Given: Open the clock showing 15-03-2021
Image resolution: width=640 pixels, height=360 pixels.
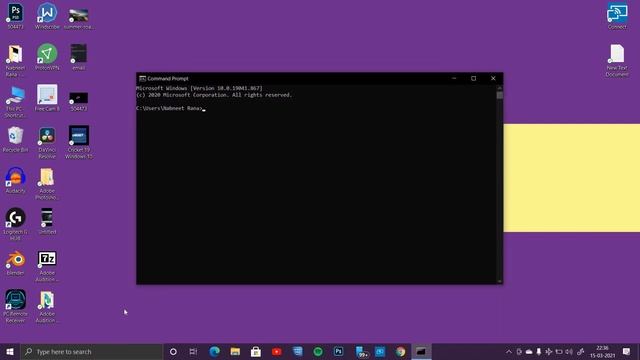Looking at the screenshot, I should pos(602,351).
